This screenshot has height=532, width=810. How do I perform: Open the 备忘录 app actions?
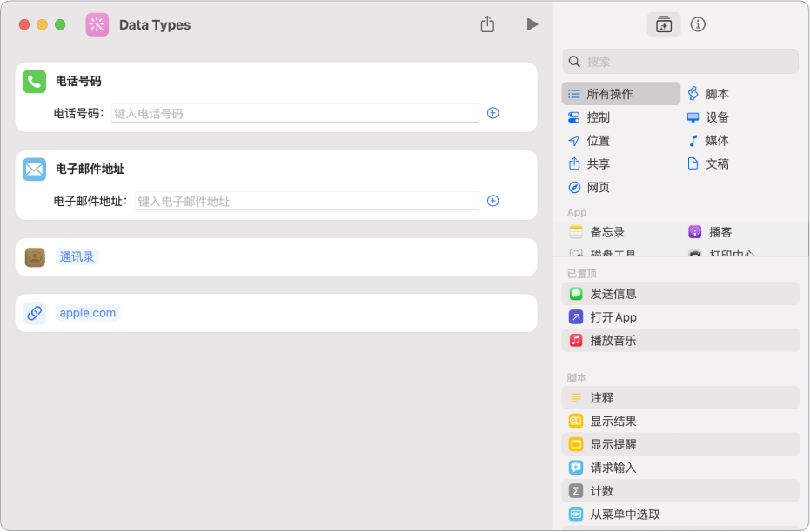597,232
